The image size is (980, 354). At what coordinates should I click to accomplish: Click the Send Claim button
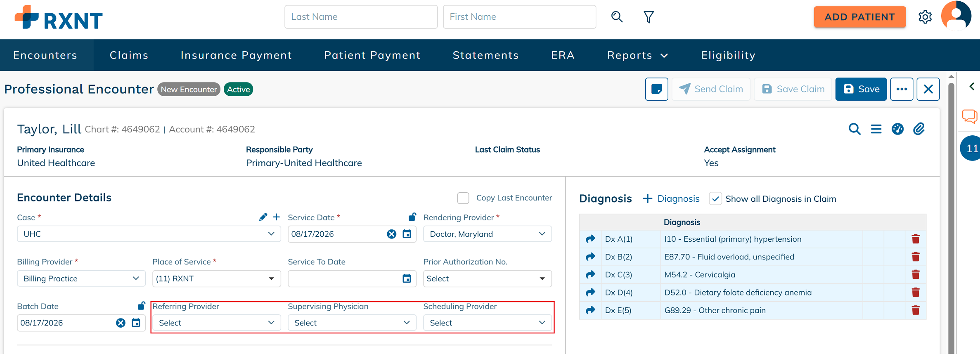click(x=711, y=89)
